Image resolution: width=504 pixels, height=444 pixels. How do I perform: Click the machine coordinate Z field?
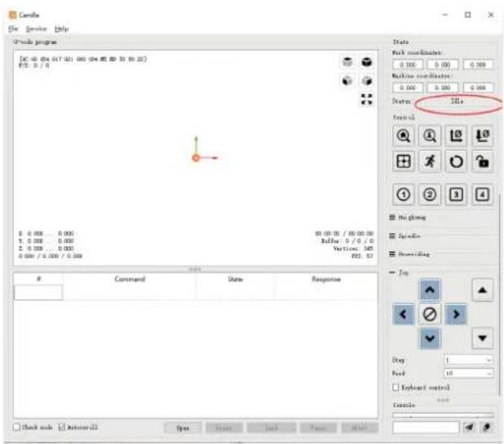coord(478,87)
